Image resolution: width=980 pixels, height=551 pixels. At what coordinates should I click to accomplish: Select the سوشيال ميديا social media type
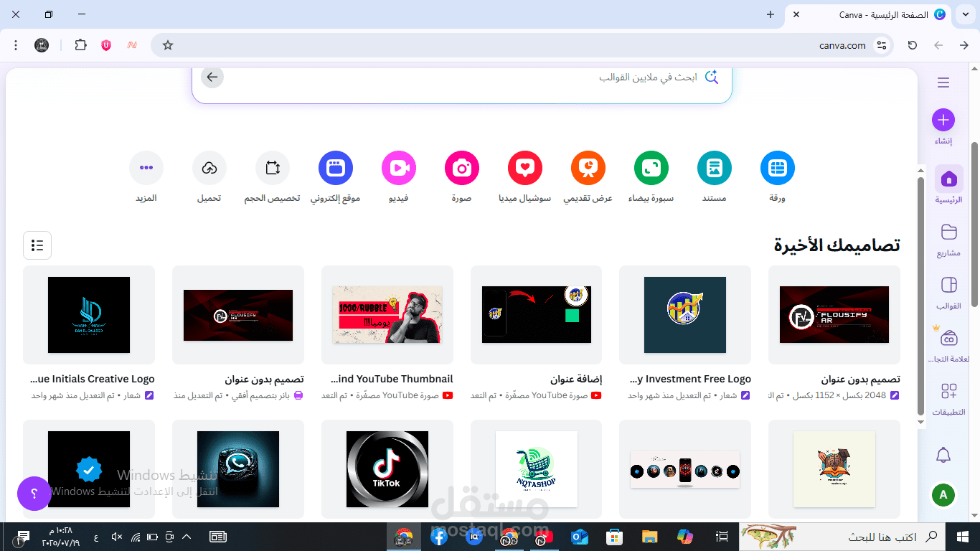[525, 169]
